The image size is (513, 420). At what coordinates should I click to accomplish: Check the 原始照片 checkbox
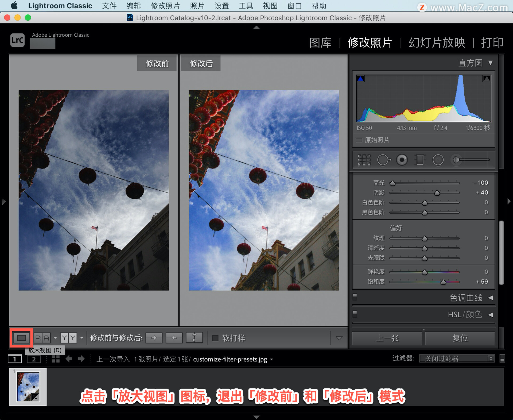[x=359, y=140]
